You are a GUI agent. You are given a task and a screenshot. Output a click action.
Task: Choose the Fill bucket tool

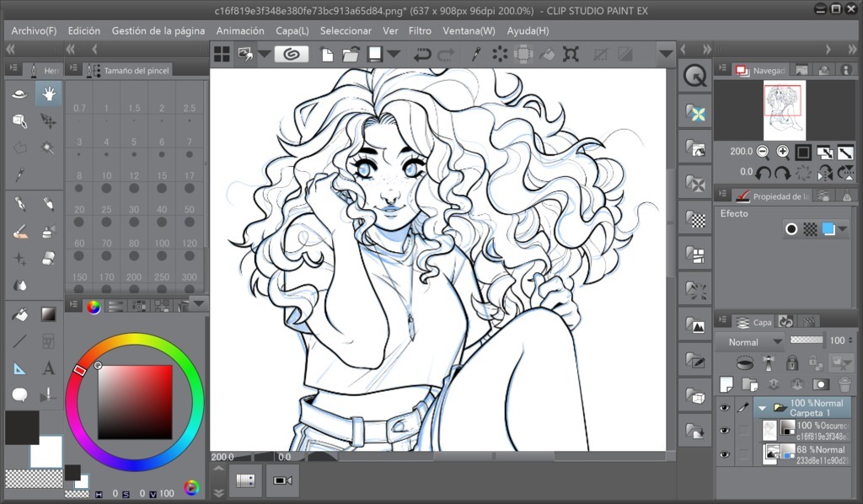tap(19, 314)
